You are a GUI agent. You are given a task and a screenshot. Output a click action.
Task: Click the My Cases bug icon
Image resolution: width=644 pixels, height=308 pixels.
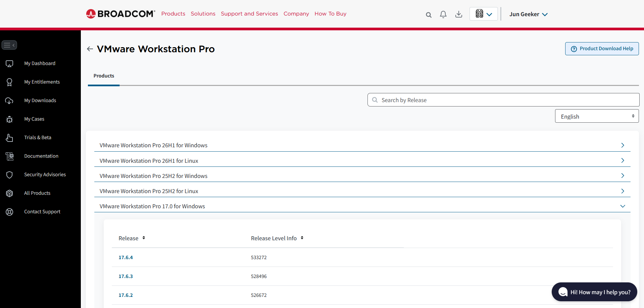pyautogui.click(x=9, y=119)
